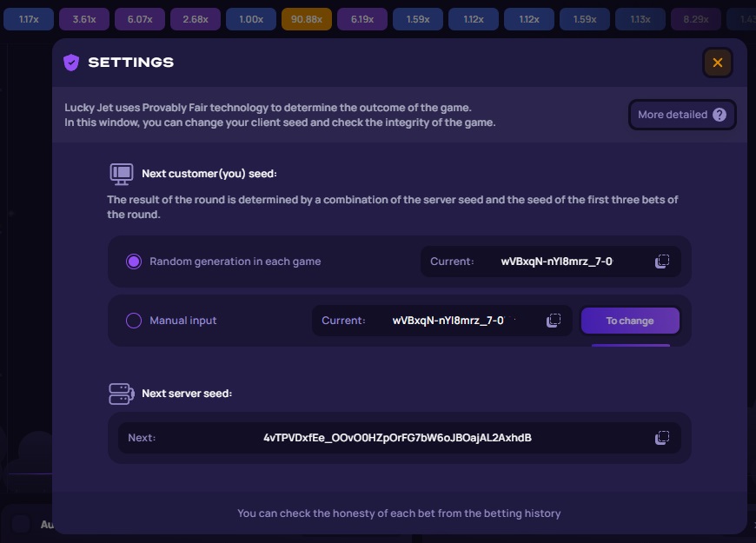Open the 3.61x history multiplier

click(84, 19)
